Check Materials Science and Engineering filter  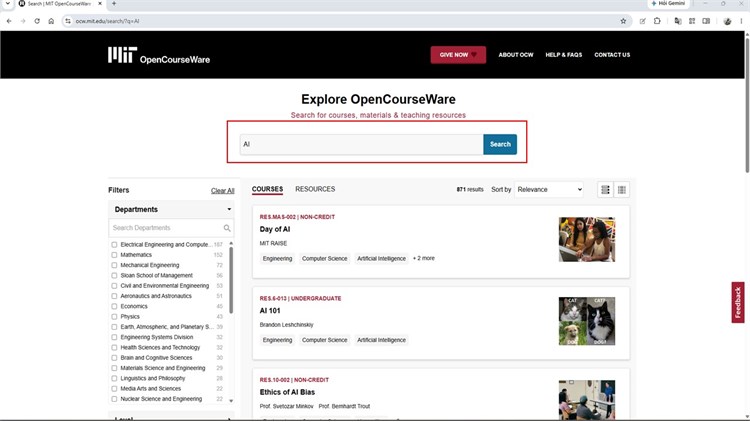coord(114,368)
